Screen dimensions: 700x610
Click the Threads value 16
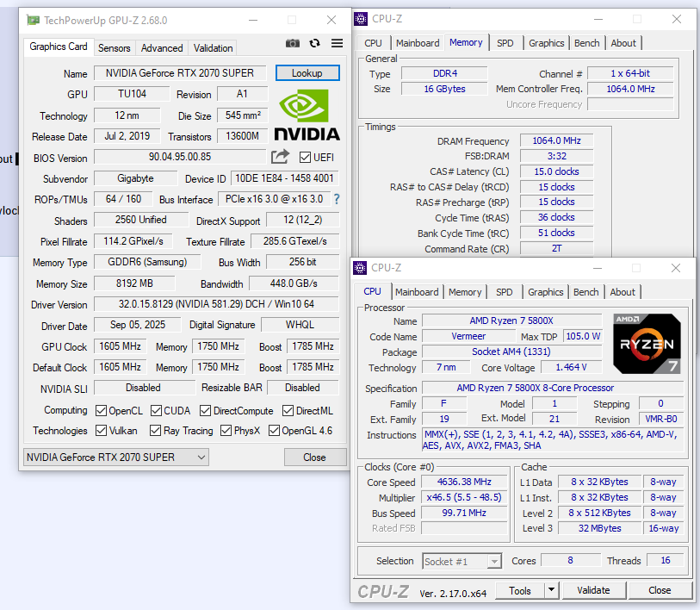(666, 560)
